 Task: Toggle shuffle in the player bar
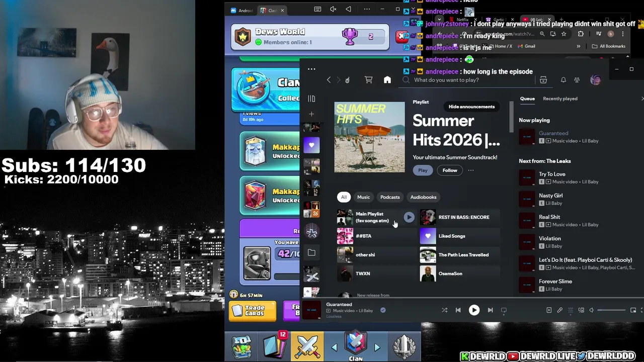[x=444, y=310]
